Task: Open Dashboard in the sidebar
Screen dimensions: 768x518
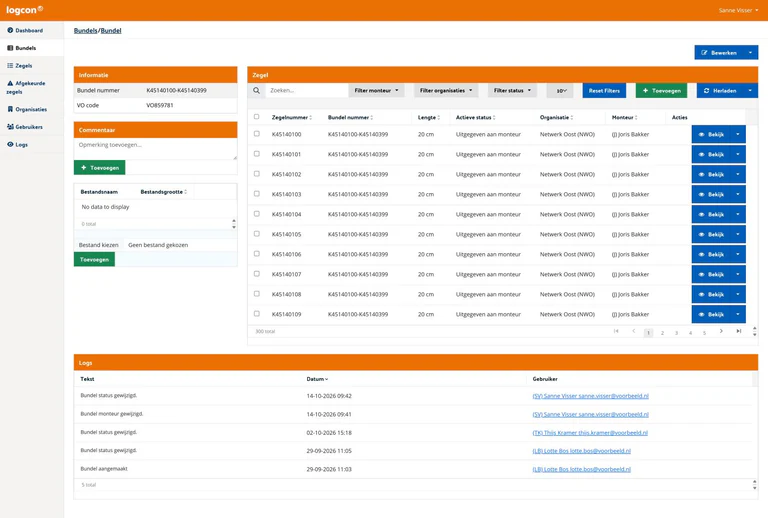Action: pyautogui.click(x=25, y=30)
